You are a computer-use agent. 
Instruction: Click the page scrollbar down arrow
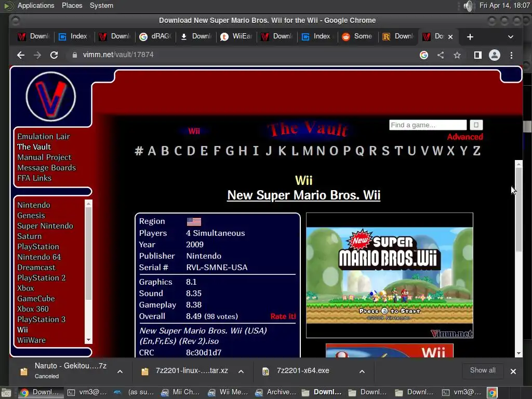pyautogui.click(x=518, y=353)
